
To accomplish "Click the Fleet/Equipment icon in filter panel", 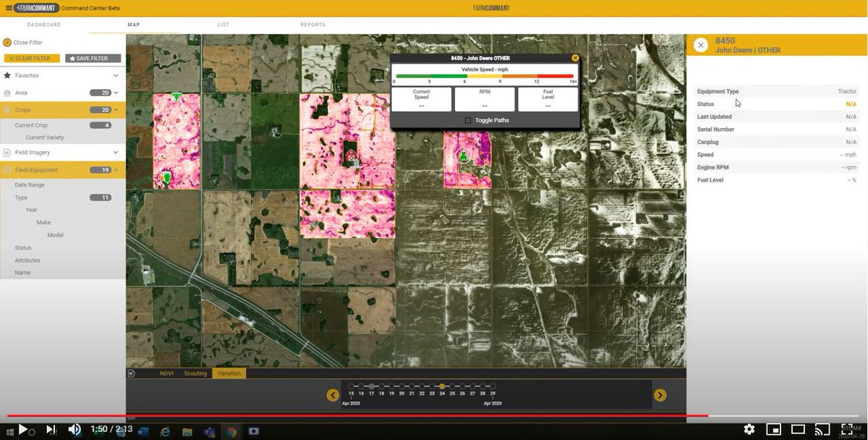I will [x=7, y=170].
